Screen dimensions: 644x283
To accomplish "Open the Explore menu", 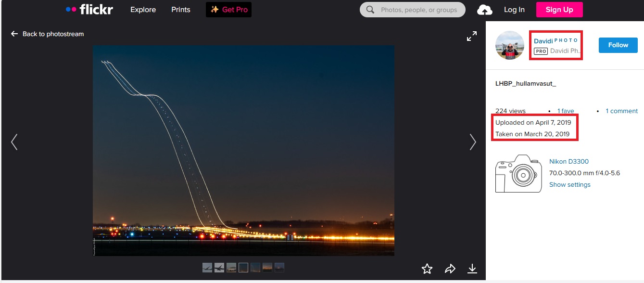I will click(143, 10).
